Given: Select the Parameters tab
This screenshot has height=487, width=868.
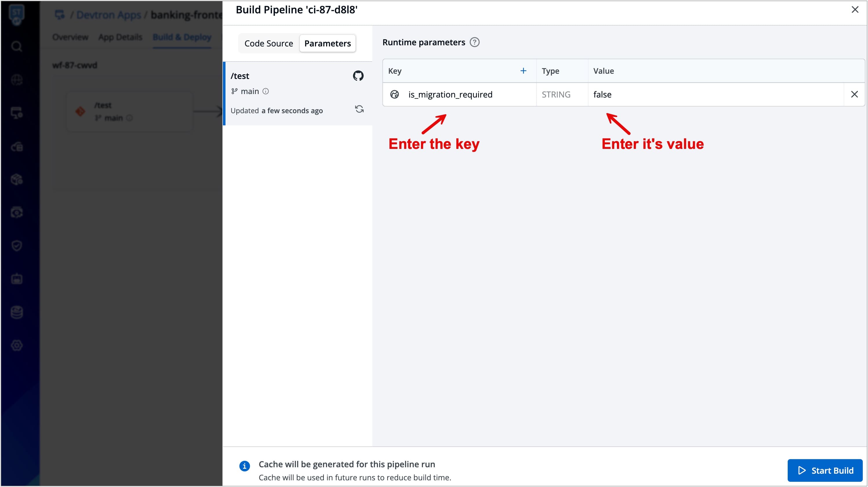Looking at the screenshot, I should click(x=328, y=44).
